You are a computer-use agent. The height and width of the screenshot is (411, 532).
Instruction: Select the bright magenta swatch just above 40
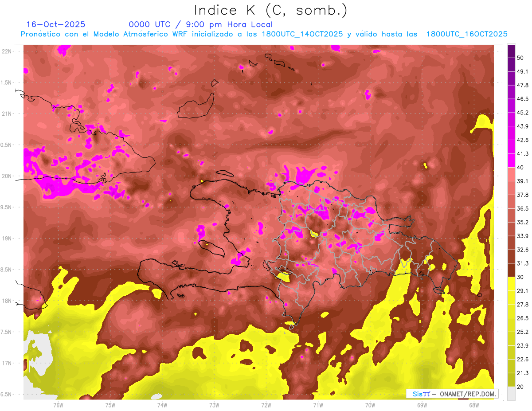tap(511, 160)
